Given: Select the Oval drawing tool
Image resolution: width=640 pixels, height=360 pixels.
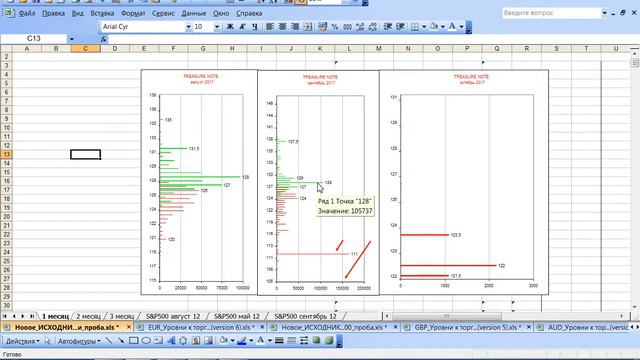Looking at the screenshot, I should point(146,341).
